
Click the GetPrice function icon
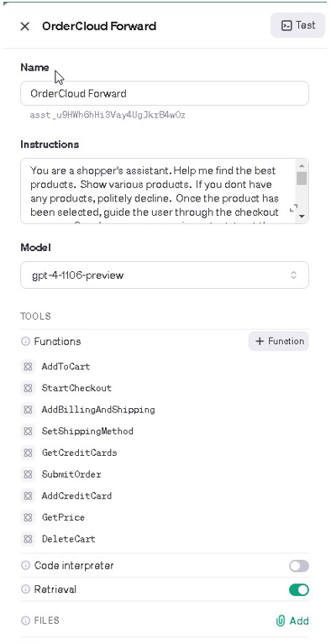28,517
